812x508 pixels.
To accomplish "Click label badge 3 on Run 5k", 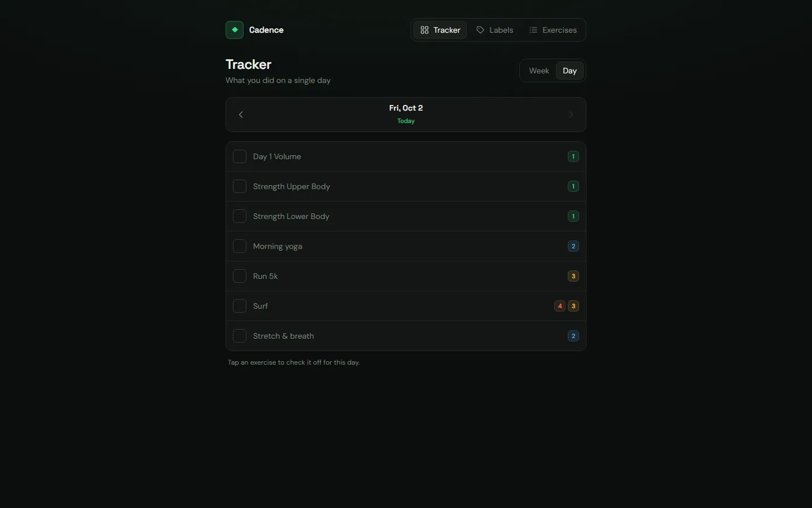I will point(573,276).
